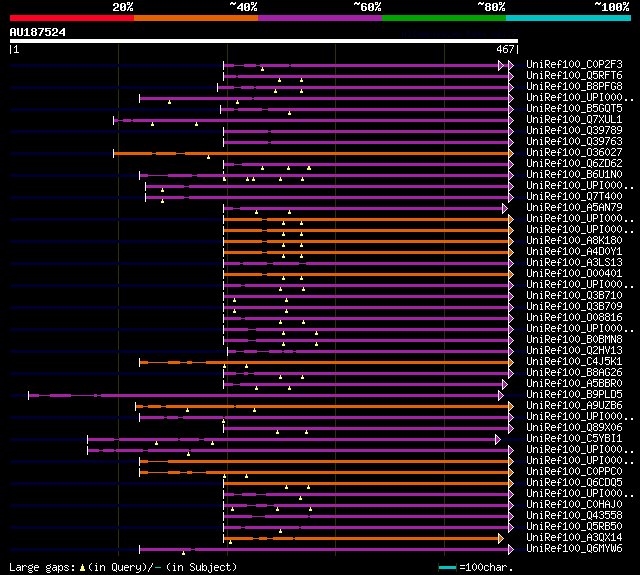Select the UniRef100_Q39763 label
Image resolution: width=640 pixels, height=575 pixels.
[x=574, y=142]
